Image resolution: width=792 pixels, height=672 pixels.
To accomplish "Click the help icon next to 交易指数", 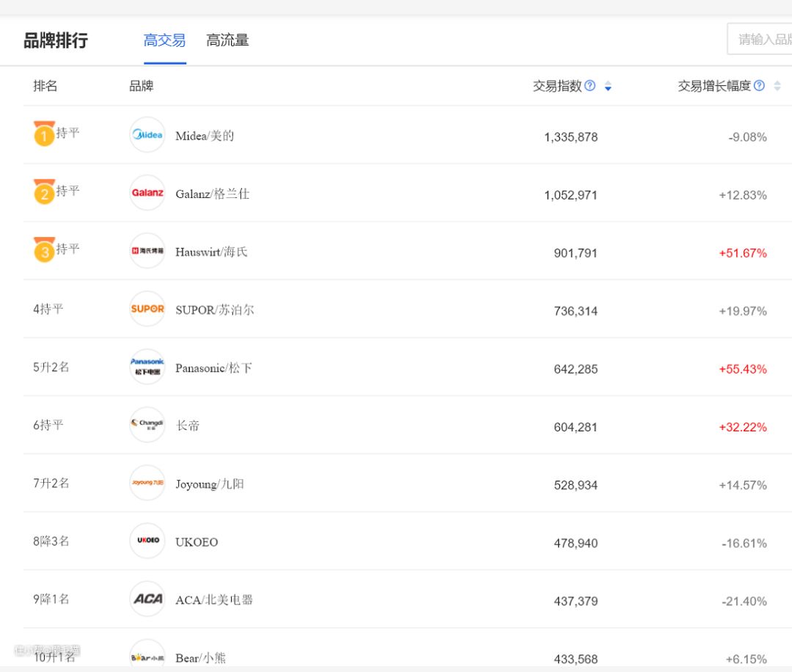I will click(x=590, y=86).
